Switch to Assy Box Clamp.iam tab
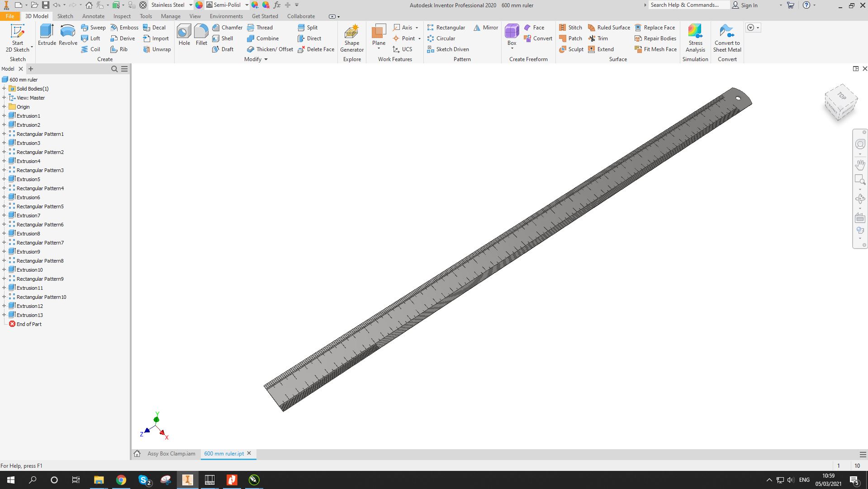Screen dimensions: 868x489 pos(171,454)
